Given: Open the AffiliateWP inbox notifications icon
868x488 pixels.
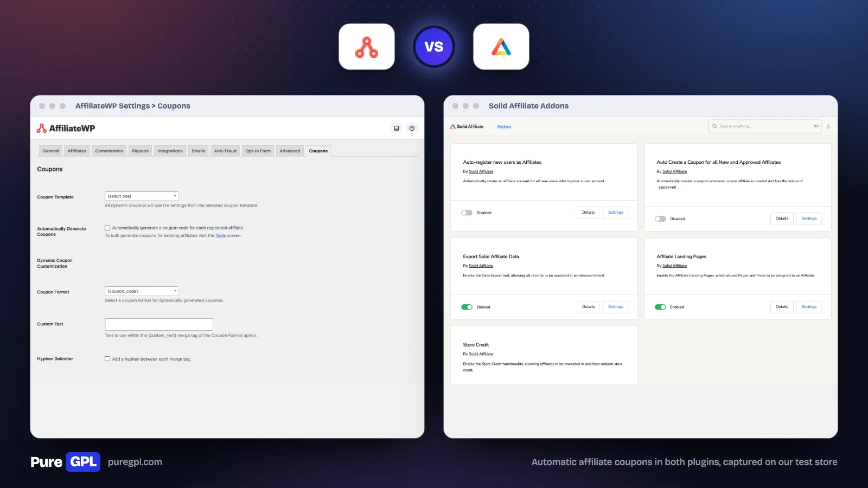Looking at the screenshot, I should pos(397,129).
